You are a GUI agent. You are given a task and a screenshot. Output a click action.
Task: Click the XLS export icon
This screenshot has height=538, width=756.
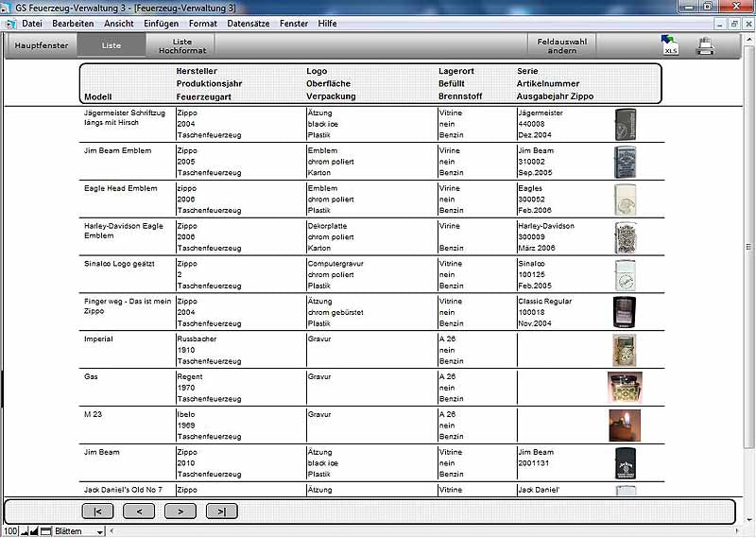tap(670, 44)
